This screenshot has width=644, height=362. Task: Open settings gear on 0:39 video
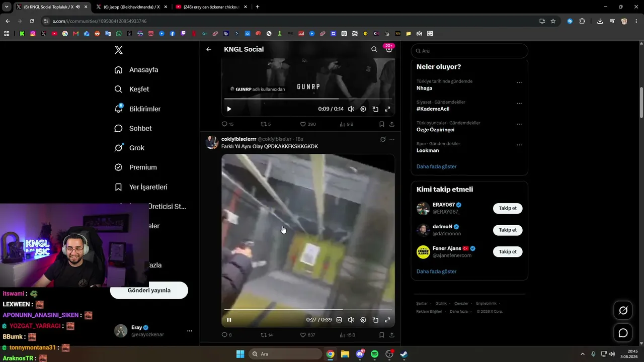tap(363, 320)
